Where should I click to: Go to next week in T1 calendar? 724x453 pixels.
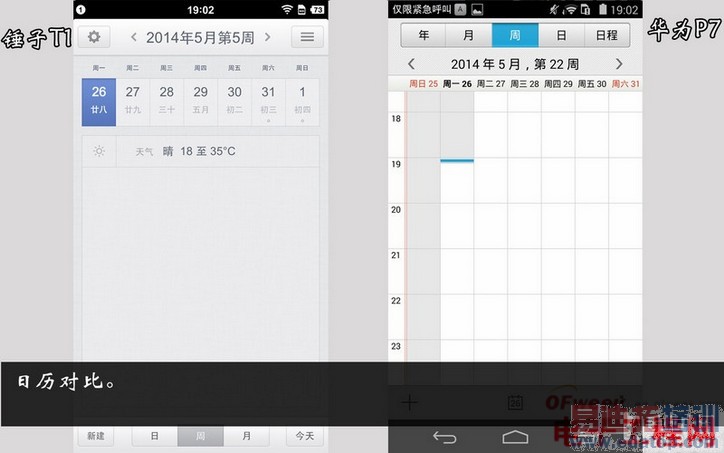click(268, 37)
